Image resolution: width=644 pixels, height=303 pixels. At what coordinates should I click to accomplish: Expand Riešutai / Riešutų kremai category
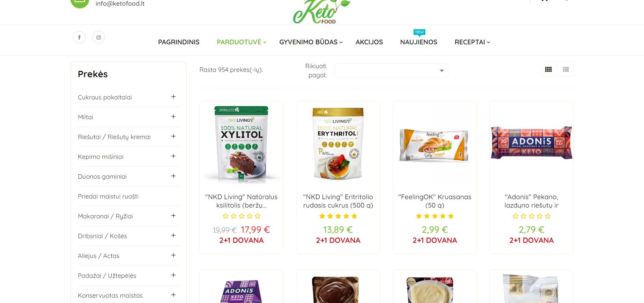tap(173, 136)
